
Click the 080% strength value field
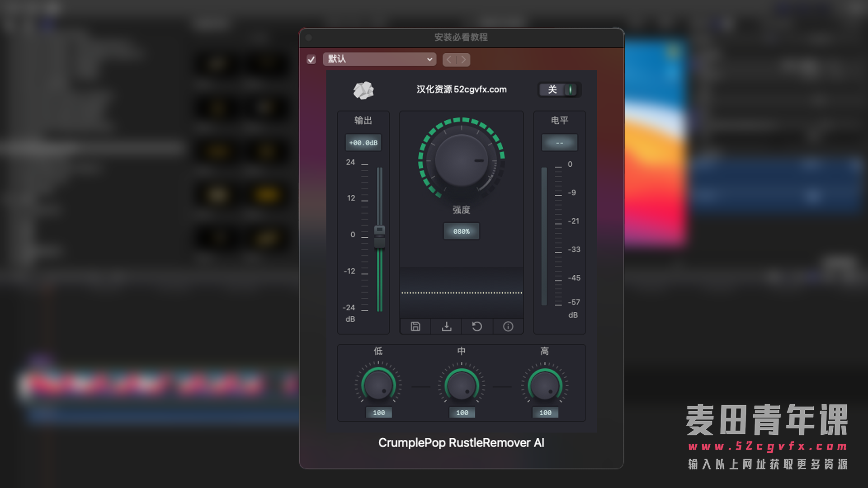point(462,231)
